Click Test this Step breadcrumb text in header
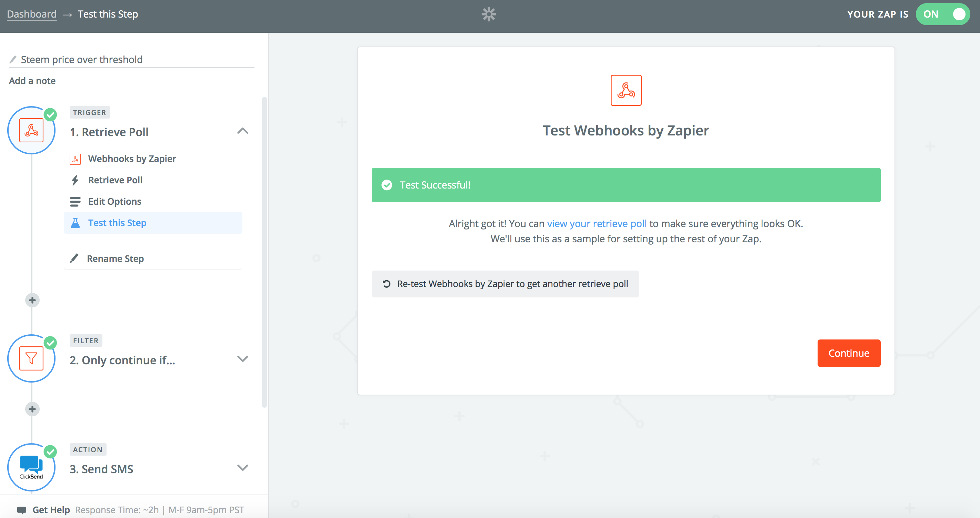Viewport: 980px width, 518px height. (108, 14)
